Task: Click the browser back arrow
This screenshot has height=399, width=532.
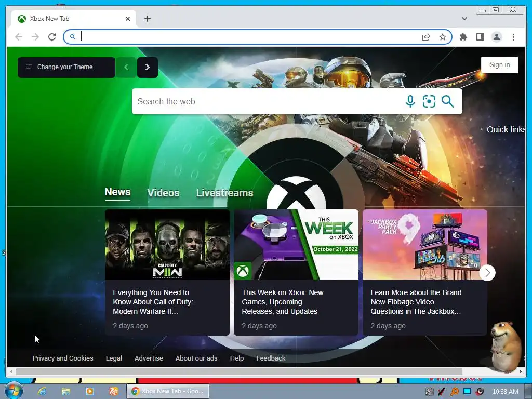Action: [19, 37]
